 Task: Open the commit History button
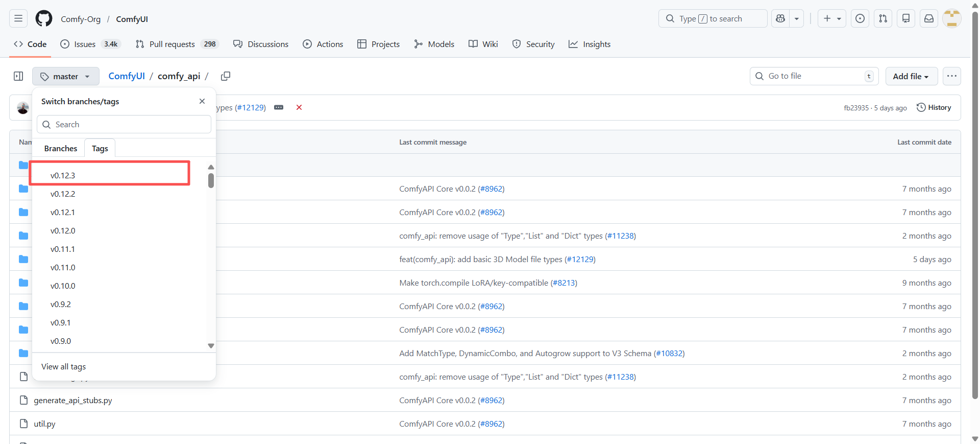pos(934,107)
